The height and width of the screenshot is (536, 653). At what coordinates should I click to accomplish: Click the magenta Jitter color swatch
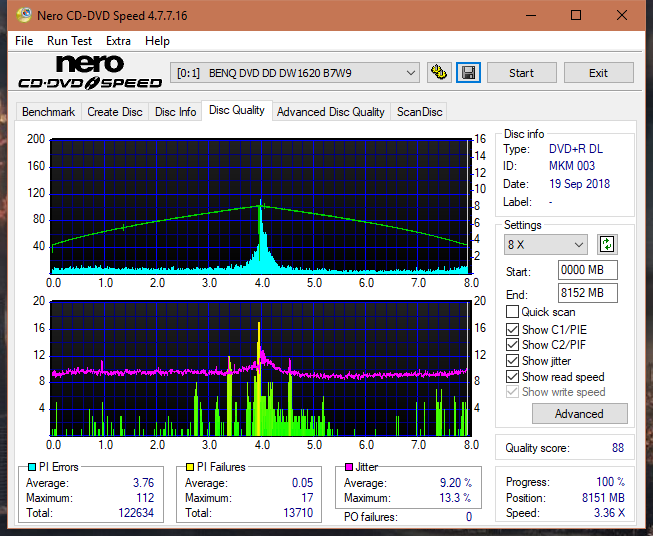(x=349, y=467)
